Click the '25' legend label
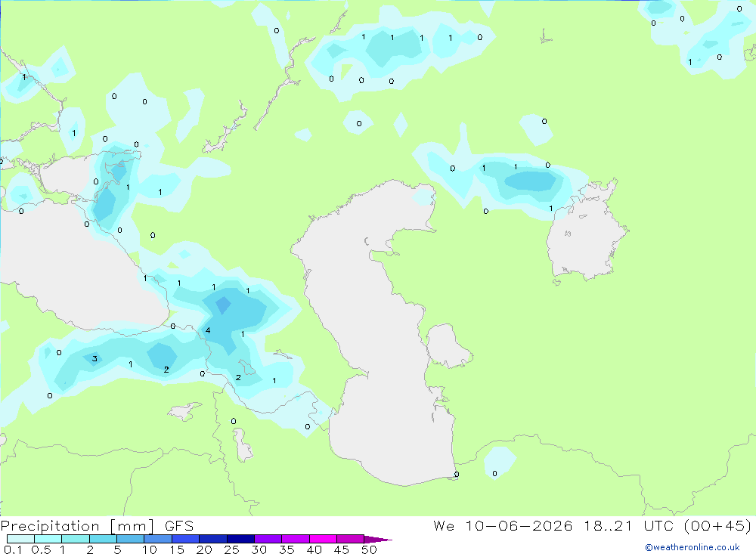This screenshot has height=554, width=756. point(231,549)
